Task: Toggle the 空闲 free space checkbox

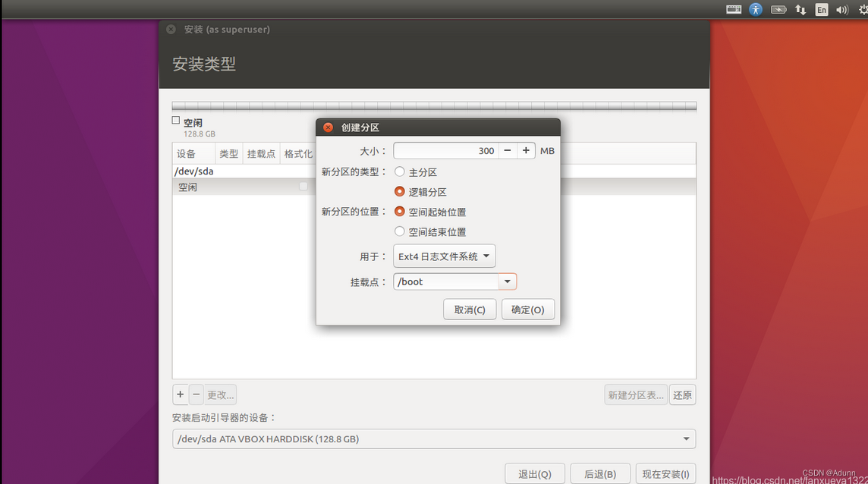Action: (x=176, y=120)
